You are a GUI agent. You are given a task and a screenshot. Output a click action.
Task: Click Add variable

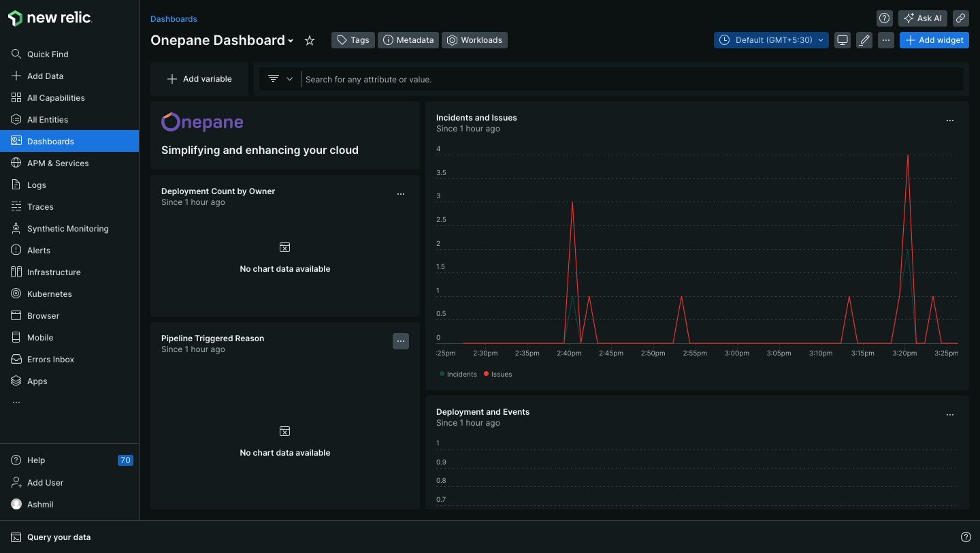point(199,79)
